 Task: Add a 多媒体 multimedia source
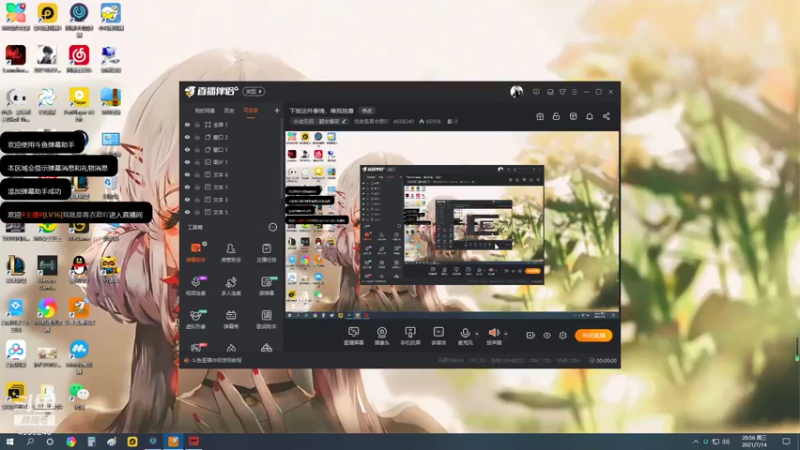(438, 336)
